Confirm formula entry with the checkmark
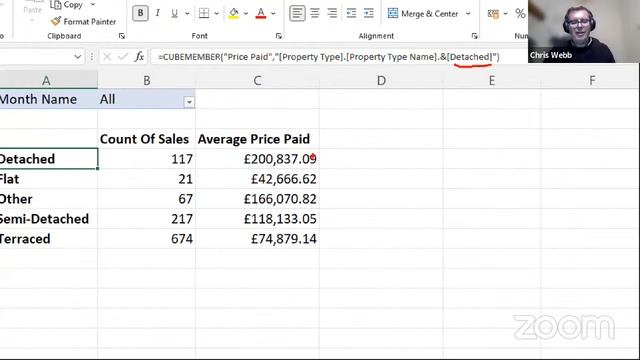Viewport: 640px width, 360px height. (x=122, y=57)
